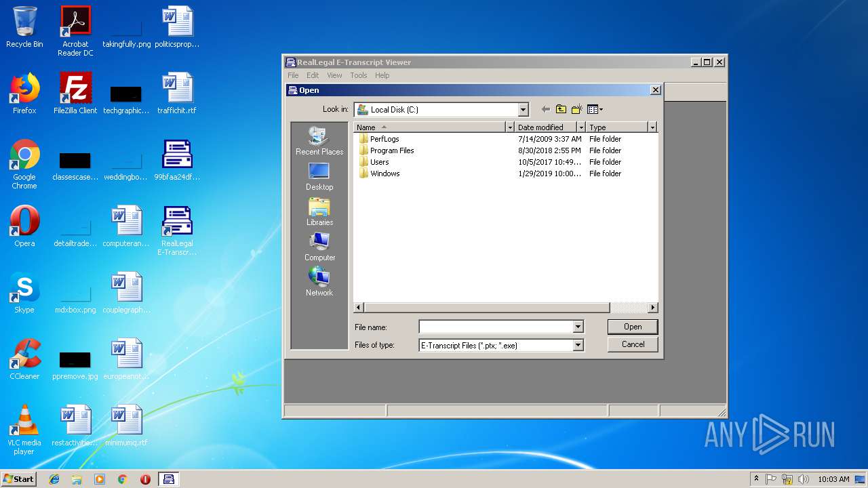Select the Firefox desktop shortcut
868x488 pixels.
[x=24, y=94]
